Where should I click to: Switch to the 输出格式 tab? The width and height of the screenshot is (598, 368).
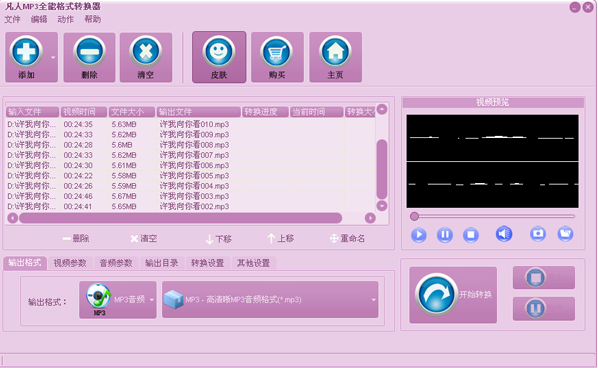(25, 263)
